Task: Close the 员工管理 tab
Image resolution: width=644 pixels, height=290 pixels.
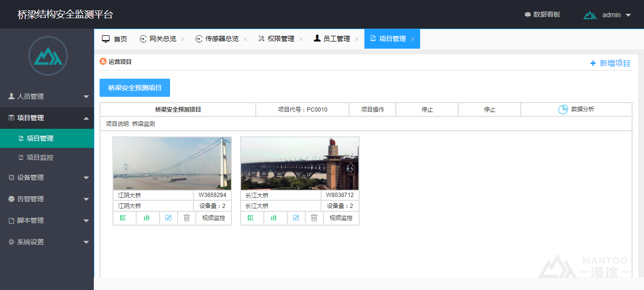Action: [357, 39]
